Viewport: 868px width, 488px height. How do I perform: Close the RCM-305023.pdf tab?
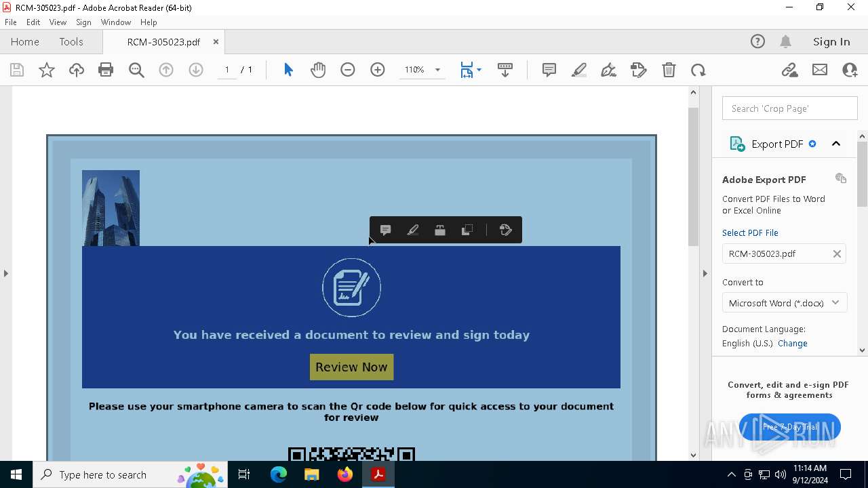click(x=216, y=41)
